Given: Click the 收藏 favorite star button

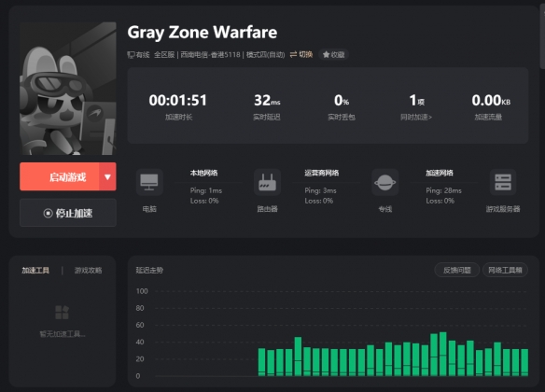Looking at the screenshot, I should [x=334, y=54].
